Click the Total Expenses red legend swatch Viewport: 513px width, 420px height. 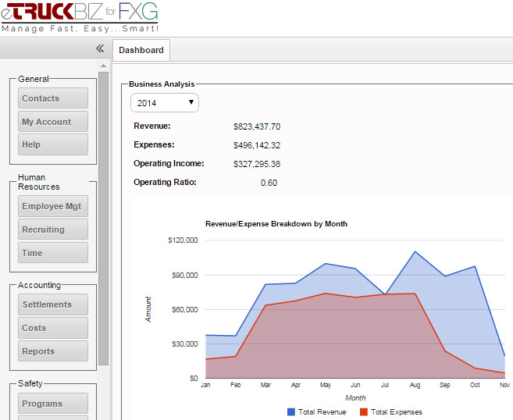[x=364, y=412]
